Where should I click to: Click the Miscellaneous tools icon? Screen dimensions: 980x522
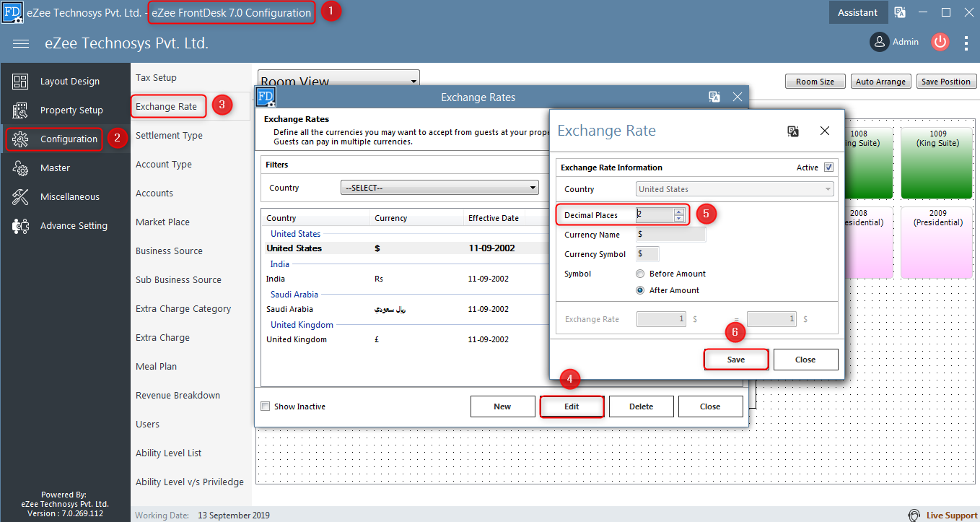pos(20,197)
